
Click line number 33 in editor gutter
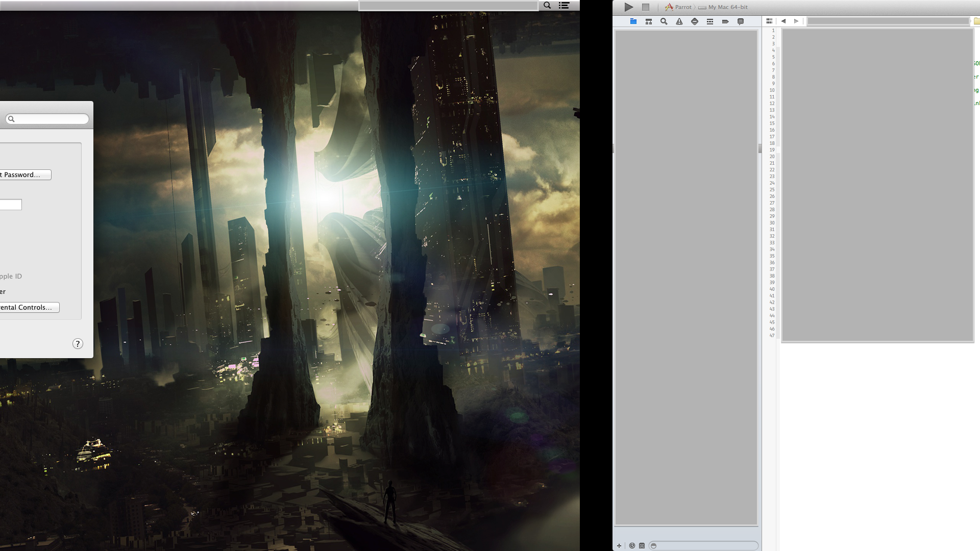point(772,243)
